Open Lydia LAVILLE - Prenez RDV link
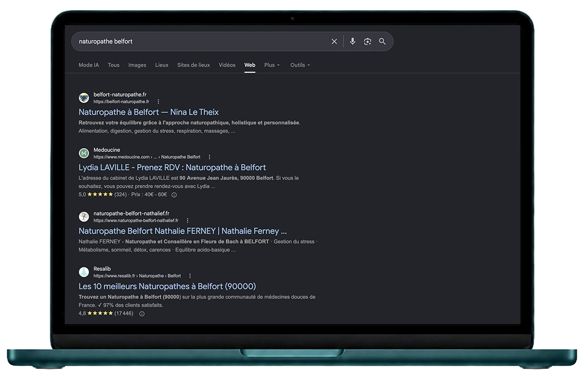Screen dimensions: 588x380 point(172,167)
